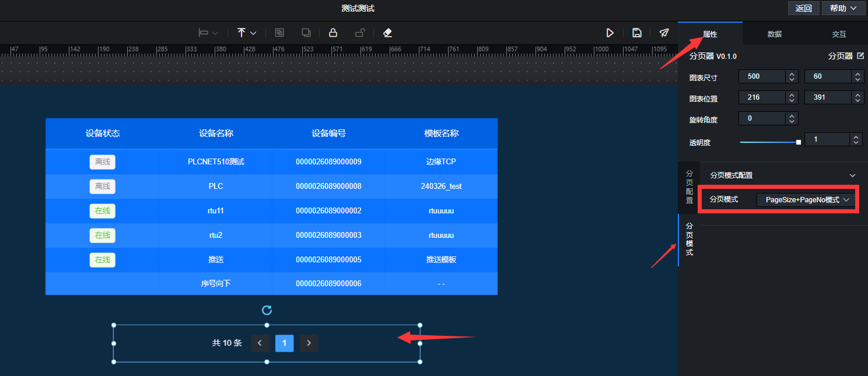Click the preview play icon in the toolbar
The height and width of the screenshot is (376, 868).
610,33
